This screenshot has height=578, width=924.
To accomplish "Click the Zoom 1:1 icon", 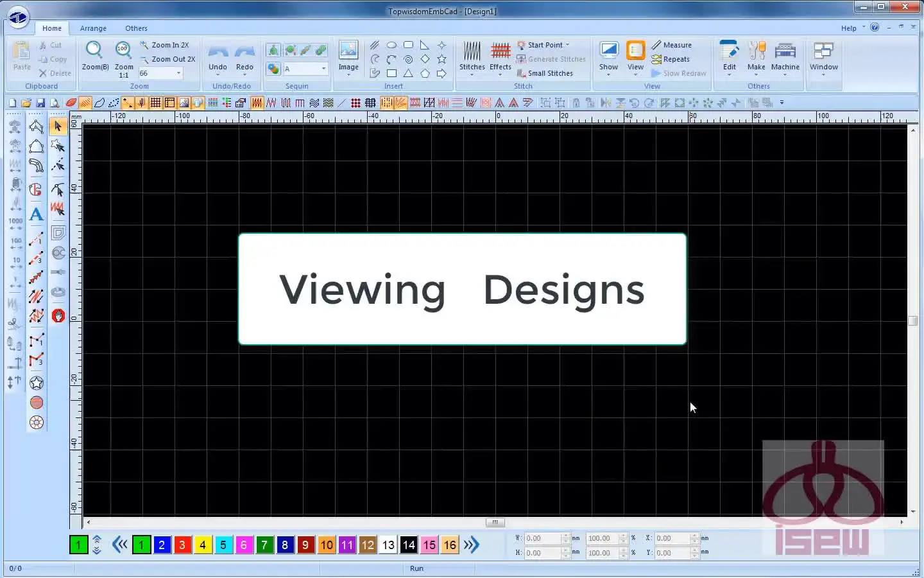I will tap(123, 58).
